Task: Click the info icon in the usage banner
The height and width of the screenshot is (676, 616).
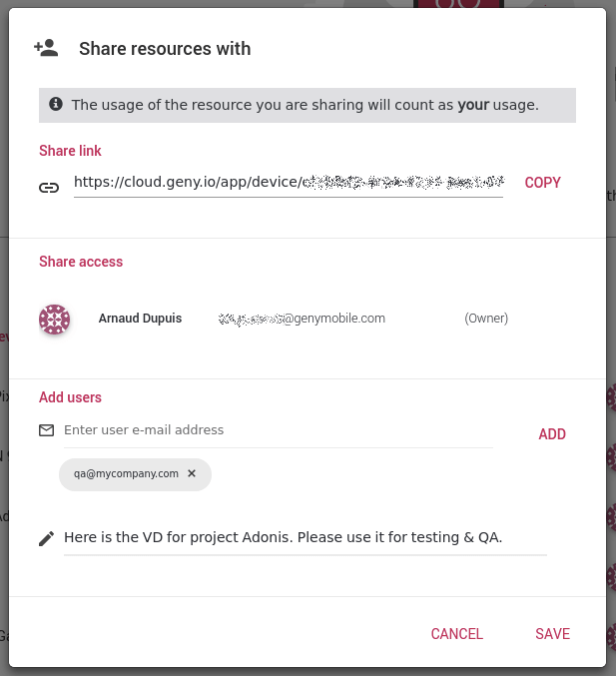Action: pyautogui.click(x=56, y=104)
